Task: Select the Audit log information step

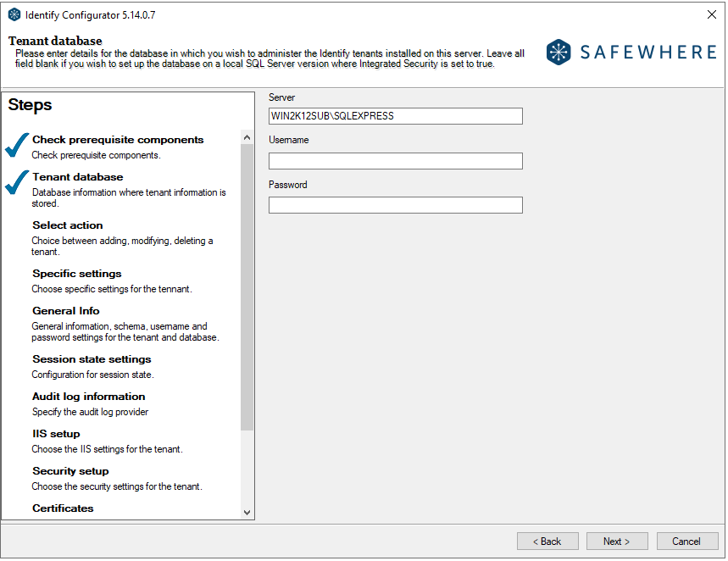Action: coord(89,396)
